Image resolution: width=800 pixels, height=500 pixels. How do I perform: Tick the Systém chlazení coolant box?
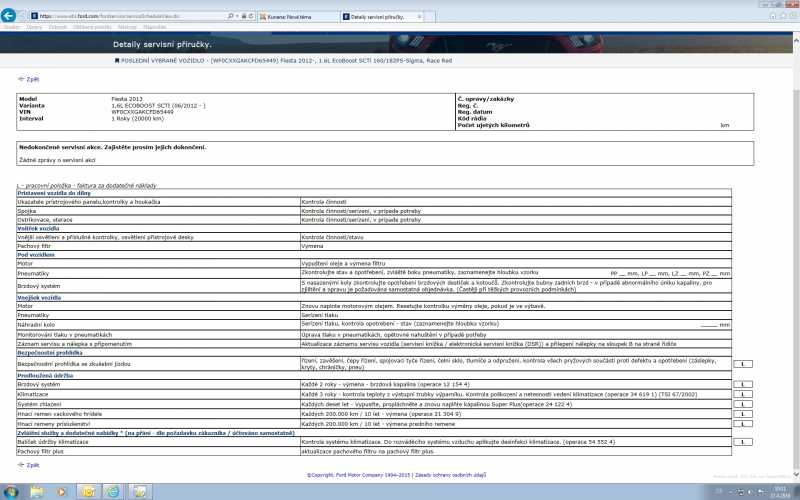tap(742, 404)
